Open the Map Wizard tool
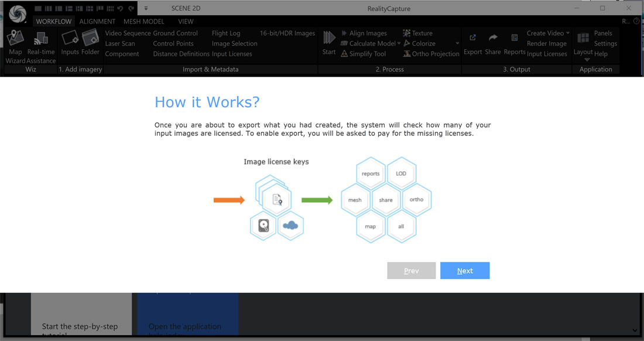644x341 pixels. coord(15,46)
